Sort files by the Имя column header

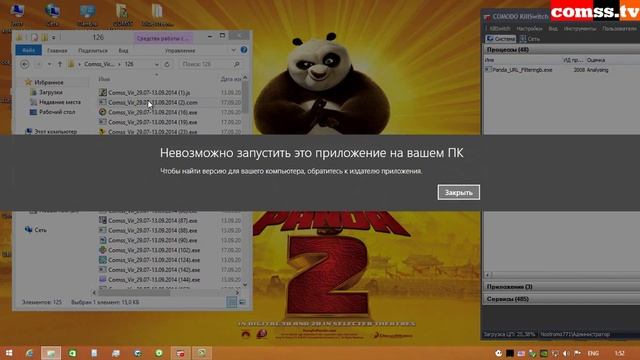tap(104, 79)
